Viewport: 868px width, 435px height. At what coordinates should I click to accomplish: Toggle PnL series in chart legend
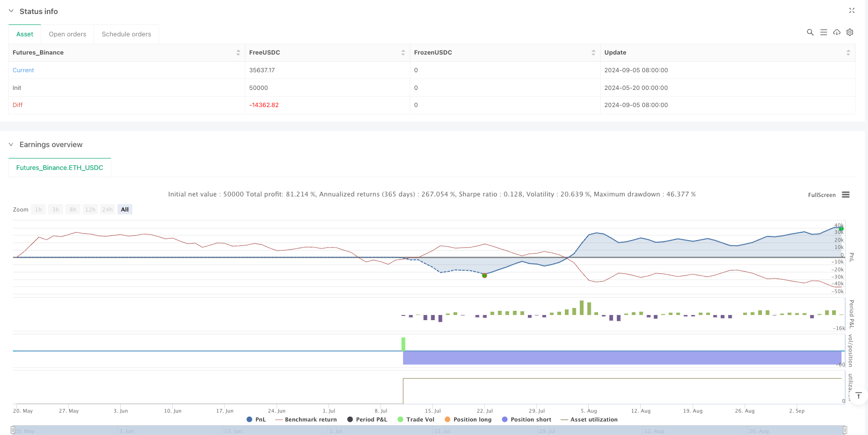[x=256, y=419]
